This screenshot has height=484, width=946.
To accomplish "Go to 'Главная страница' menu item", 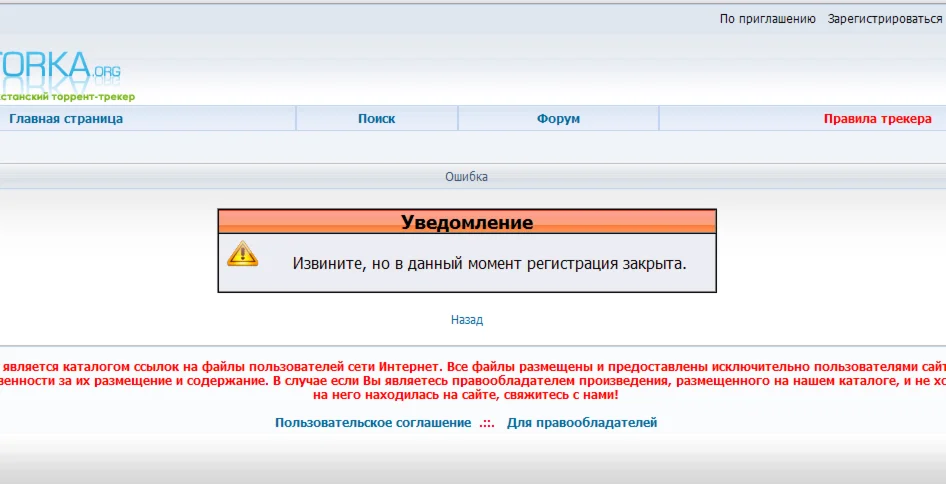I will pyautogui.click(x=66, y=118).
